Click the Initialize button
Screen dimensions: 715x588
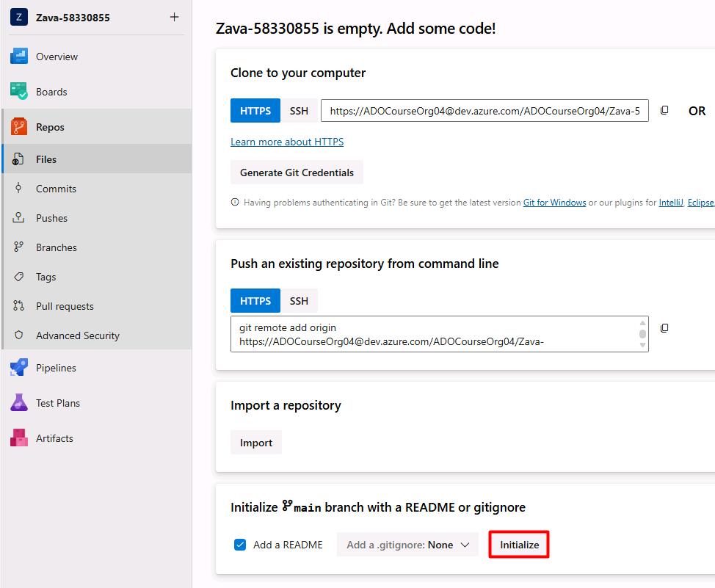[x=519, y=545]
